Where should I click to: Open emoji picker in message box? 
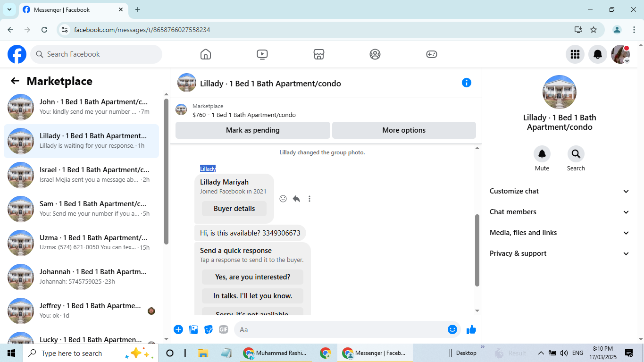point(452,329)
